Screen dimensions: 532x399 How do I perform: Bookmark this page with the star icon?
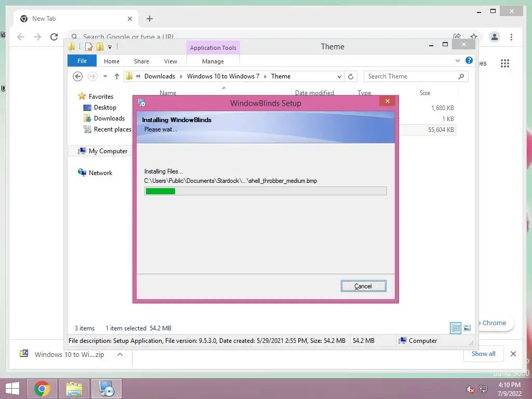click(x=474, y=36)
